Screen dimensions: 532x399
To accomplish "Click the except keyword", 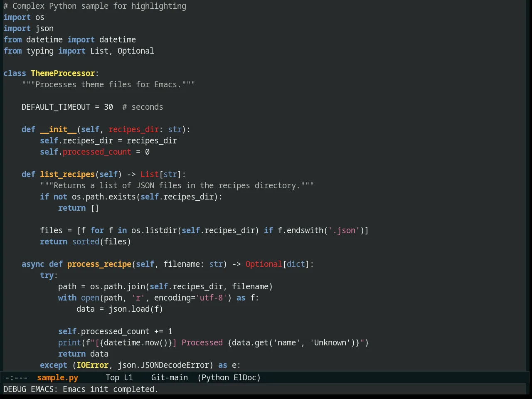I will (x=54, y=365).
